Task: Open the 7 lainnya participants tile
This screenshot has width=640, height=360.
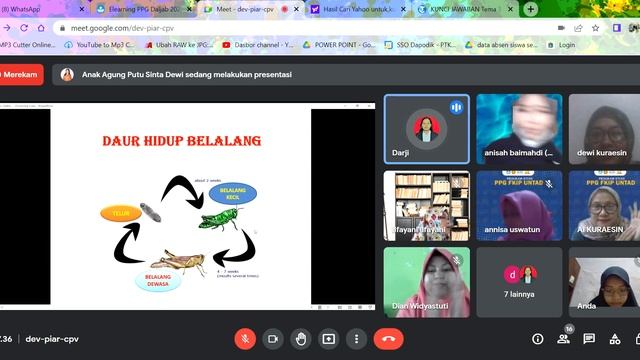Action: [x=519, y=282]
